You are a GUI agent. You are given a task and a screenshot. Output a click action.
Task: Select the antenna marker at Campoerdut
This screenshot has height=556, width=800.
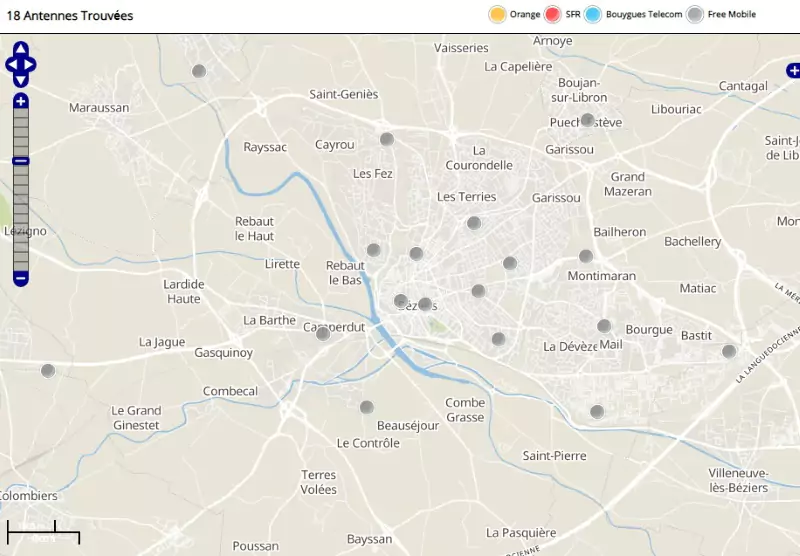pyautogui.click(x=323, y=333)
